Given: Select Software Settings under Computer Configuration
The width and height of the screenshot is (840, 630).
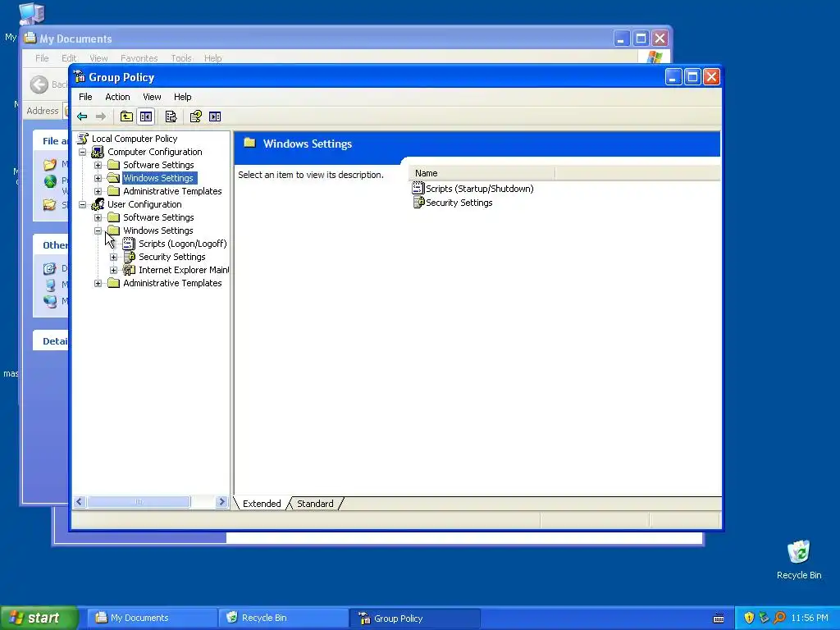Looking at the screenshot, I should (x=158, y=165).
